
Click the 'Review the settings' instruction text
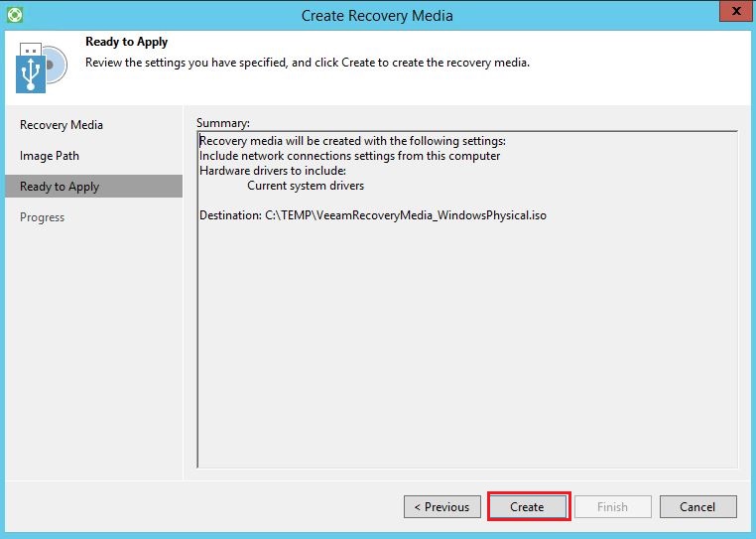[308, 63]
